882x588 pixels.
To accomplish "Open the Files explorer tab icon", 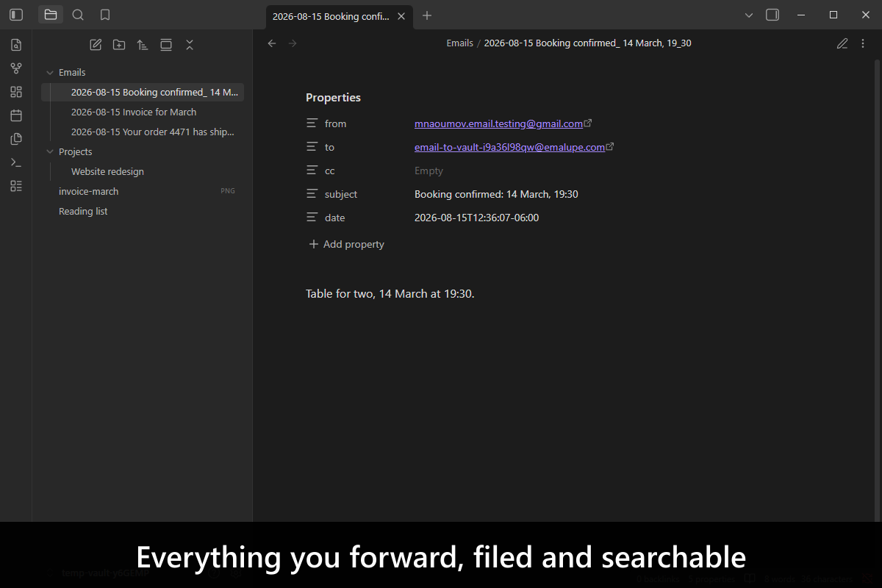I will (51, 15).
